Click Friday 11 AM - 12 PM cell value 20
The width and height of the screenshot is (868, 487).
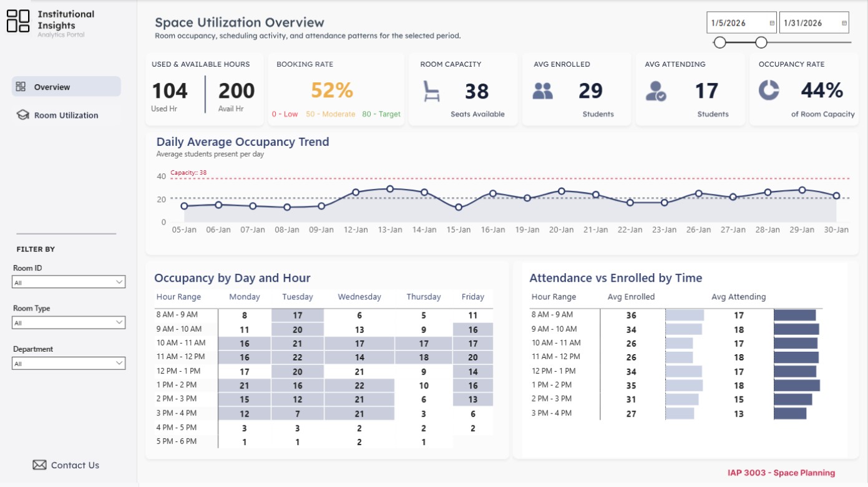(x=473, y=357)
